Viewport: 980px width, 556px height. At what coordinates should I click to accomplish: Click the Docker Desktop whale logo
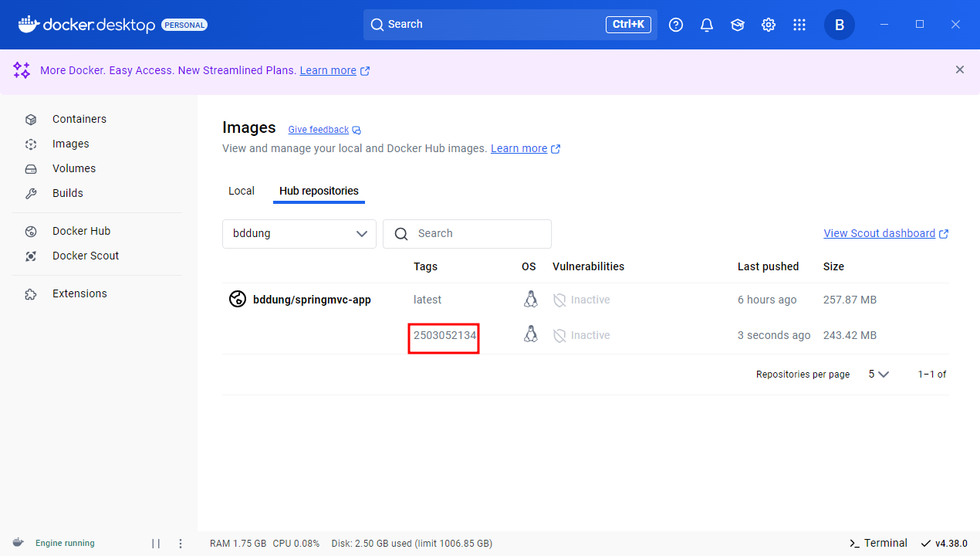(28, 25)
